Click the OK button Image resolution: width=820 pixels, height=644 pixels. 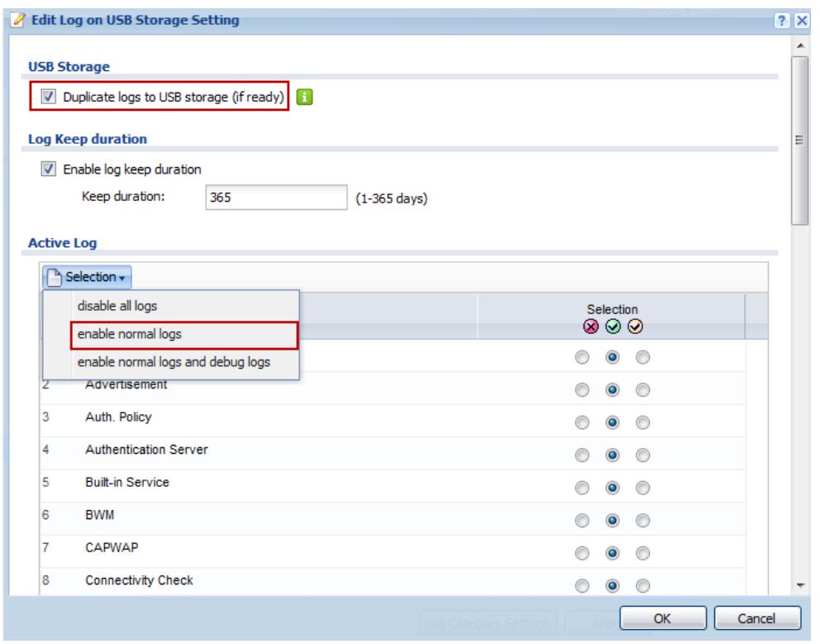pyautogui.click(x=663, y=618)
